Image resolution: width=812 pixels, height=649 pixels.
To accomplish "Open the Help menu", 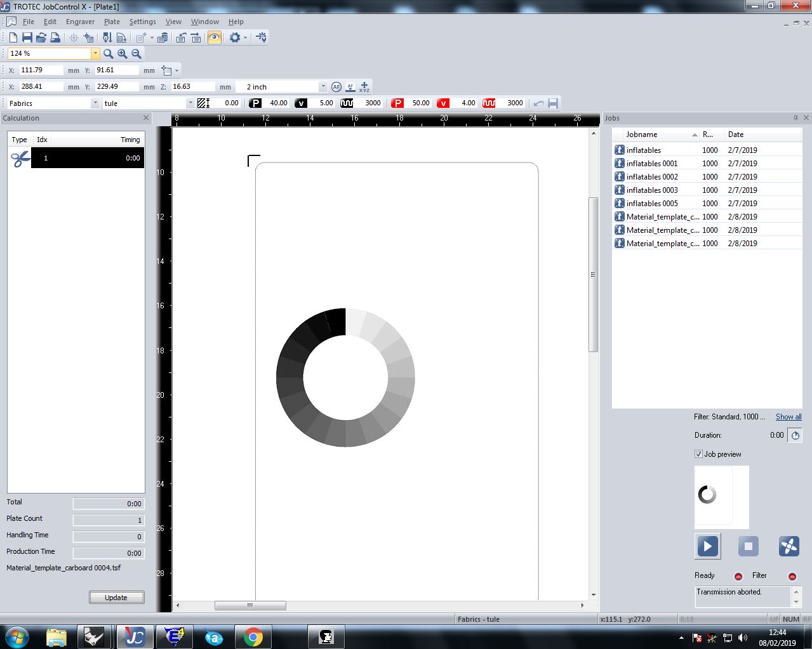I will point(236,22).
